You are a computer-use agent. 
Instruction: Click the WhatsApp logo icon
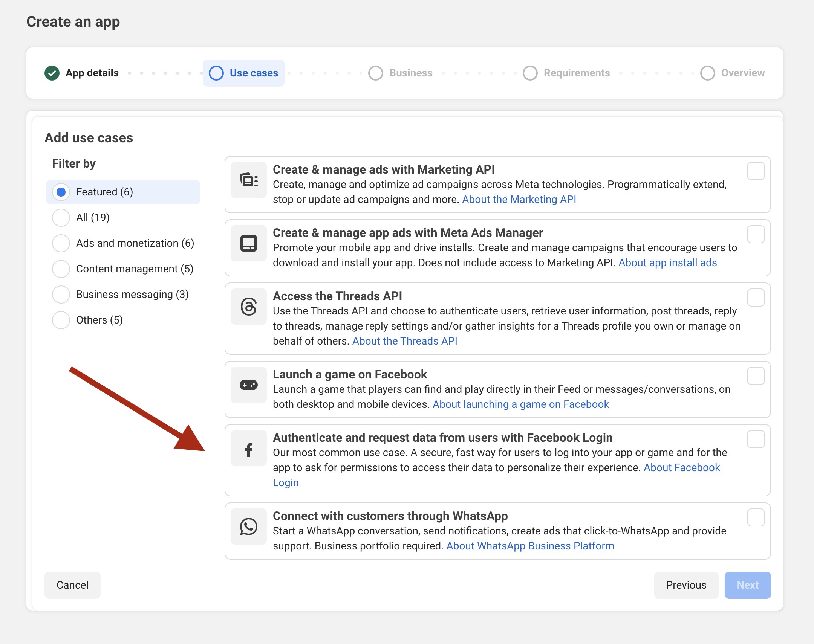pos(249,527)
